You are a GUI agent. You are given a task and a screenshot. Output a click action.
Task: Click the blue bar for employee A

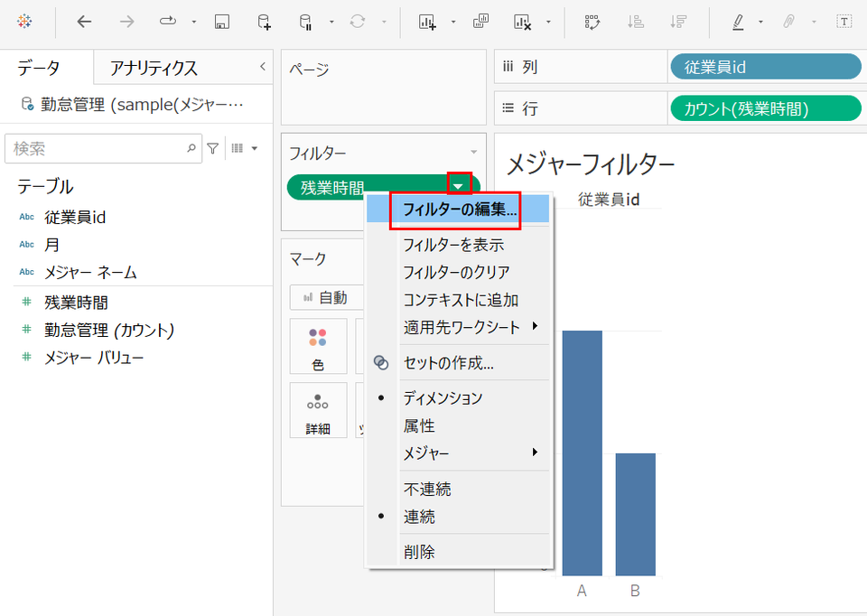583,453
